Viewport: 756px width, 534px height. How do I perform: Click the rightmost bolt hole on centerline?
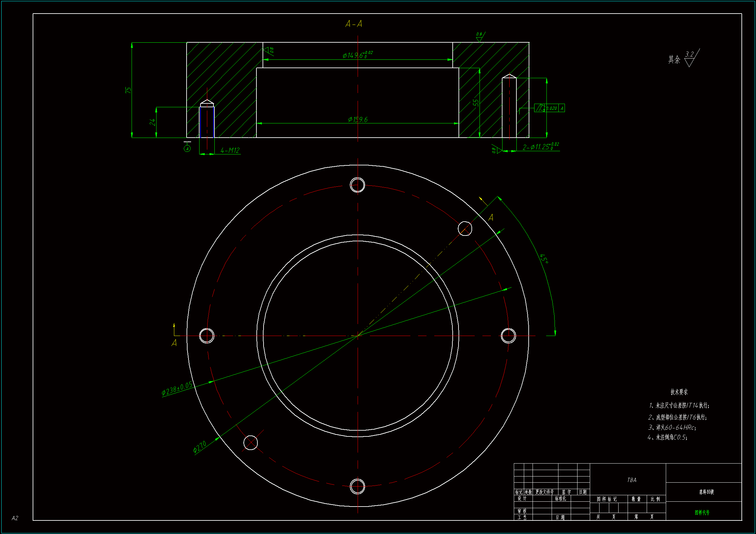[508, 336]
